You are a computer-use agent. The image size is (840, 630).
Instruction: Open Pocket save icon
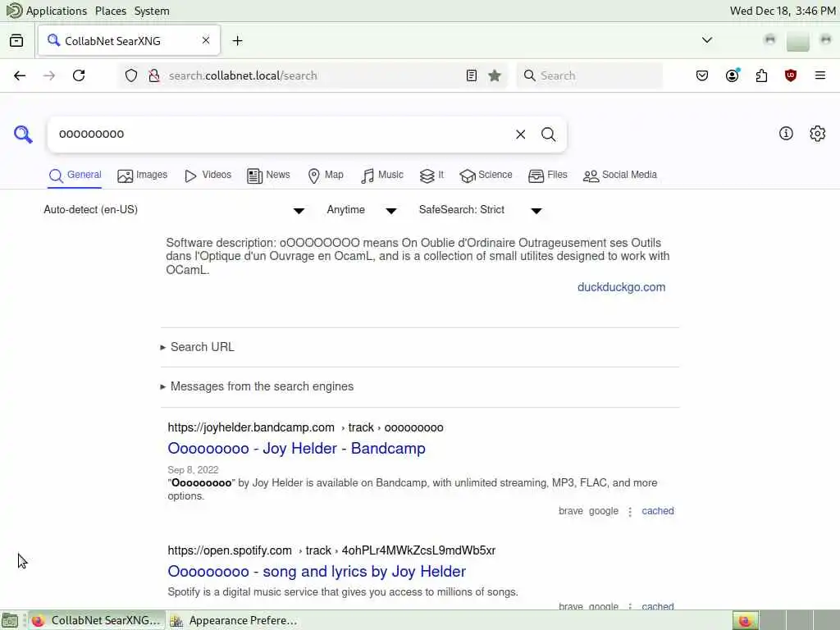point(702,75)
